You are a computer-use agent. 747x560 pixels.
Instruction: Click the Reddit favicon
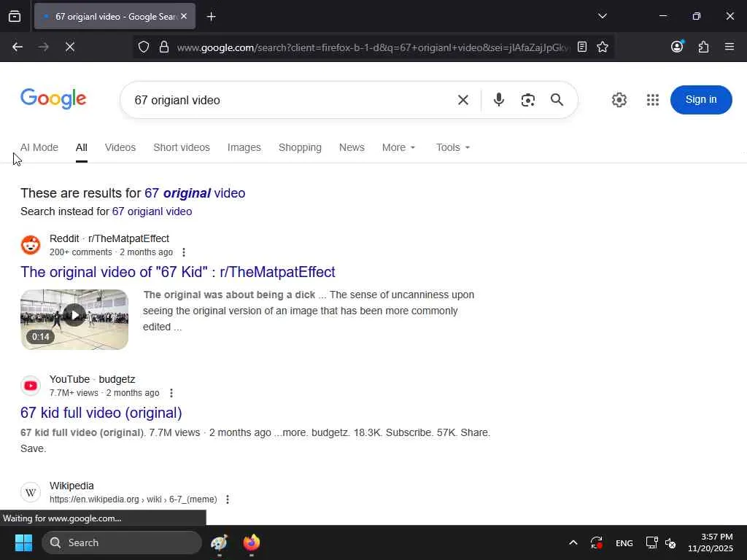coord(31,245)
